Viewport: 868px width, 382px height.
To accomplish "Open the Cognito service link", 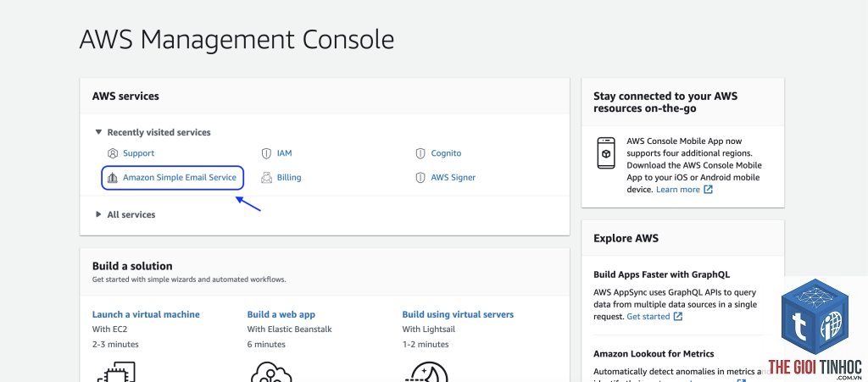I will point(446,153).
